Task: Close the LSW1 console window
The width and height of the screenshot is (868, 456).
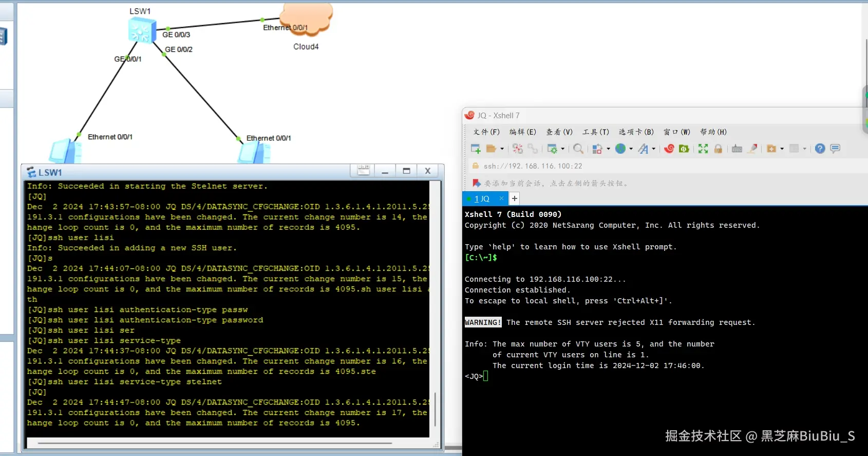Action: pyautogui.click(x=428, y=171)
